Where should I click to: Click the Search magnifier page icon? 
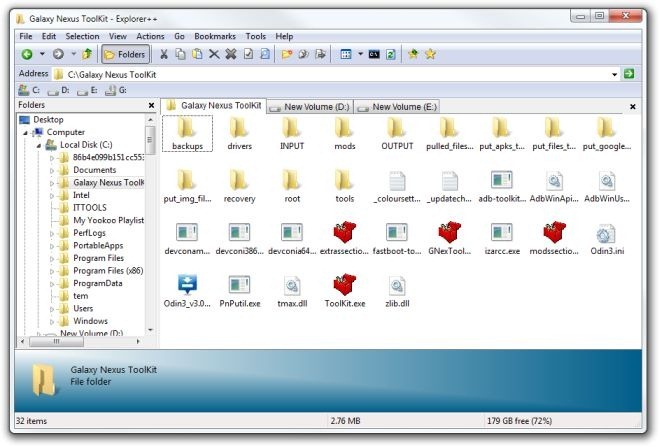coord(265,54)
